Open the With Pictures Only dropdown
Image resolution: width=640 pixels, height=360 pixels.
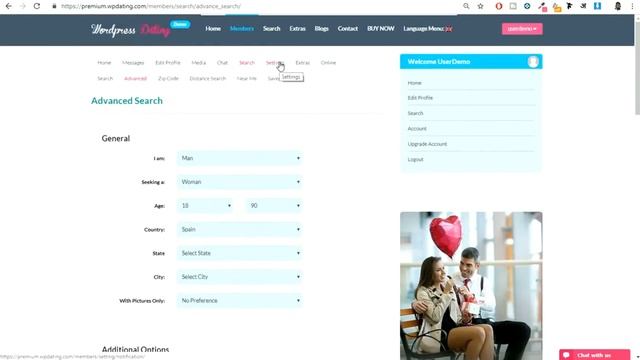[x=240, y=300]
